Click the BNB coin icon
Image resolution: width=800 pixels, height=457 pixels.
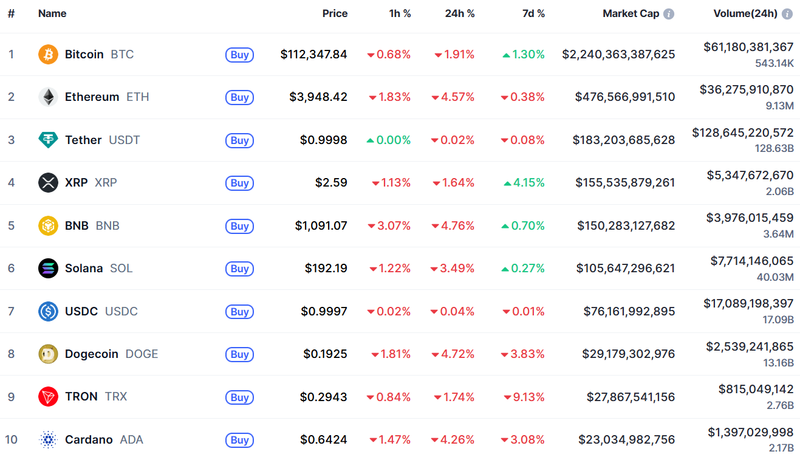click(x=47, y=225)
